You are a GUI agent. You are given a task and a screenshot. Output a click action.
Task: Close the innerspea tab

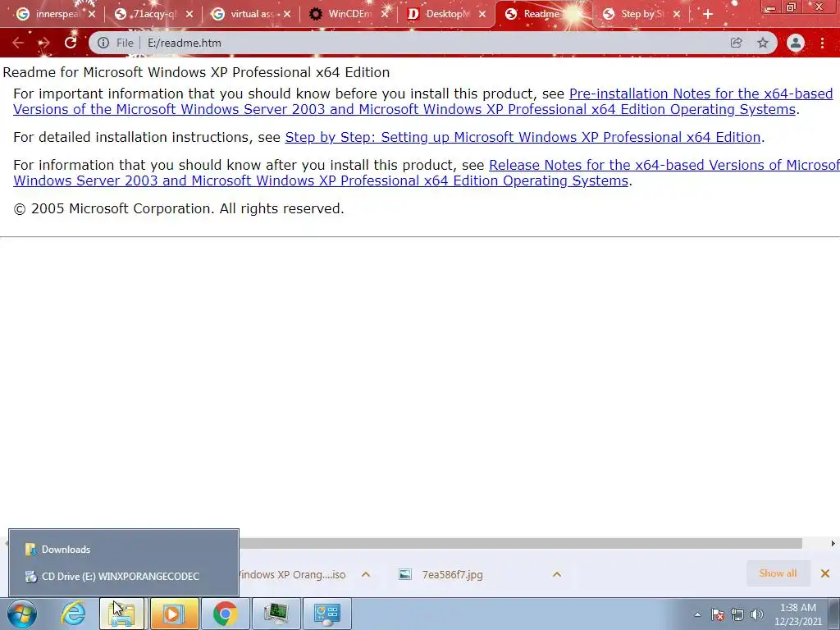92,14
